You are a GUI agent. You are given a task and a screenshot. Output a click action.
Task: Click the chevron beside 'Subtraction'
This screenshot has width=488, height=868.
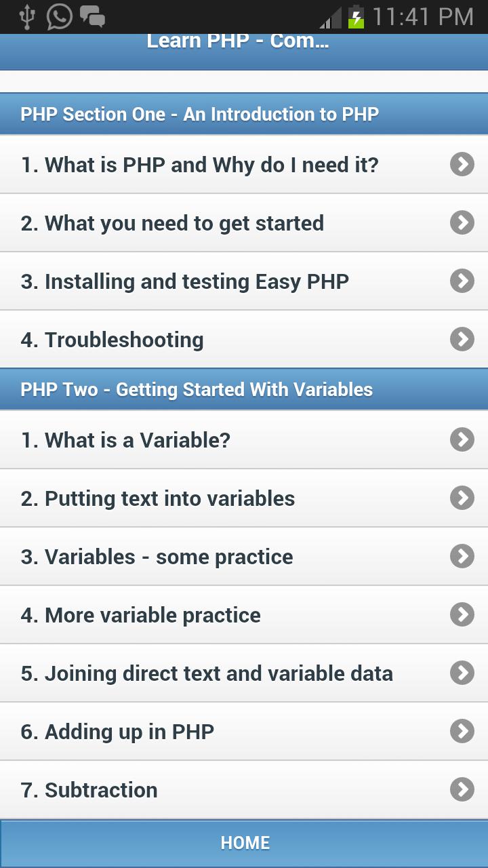click(462, 789)
